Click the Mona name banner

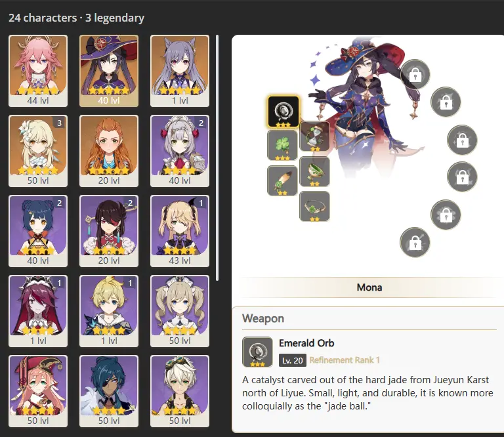[369, 287]
